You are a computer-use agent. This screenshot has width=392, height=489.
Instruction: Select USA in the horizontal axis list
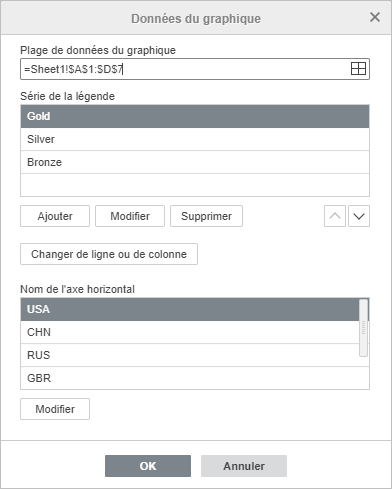pos(190,309)
